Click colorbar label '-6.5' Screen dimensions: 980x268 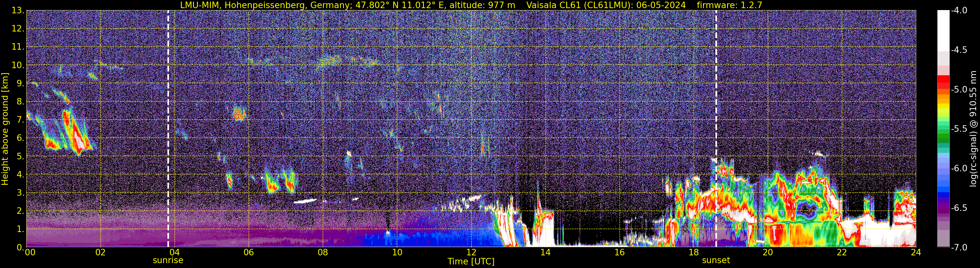click(959, 208)
